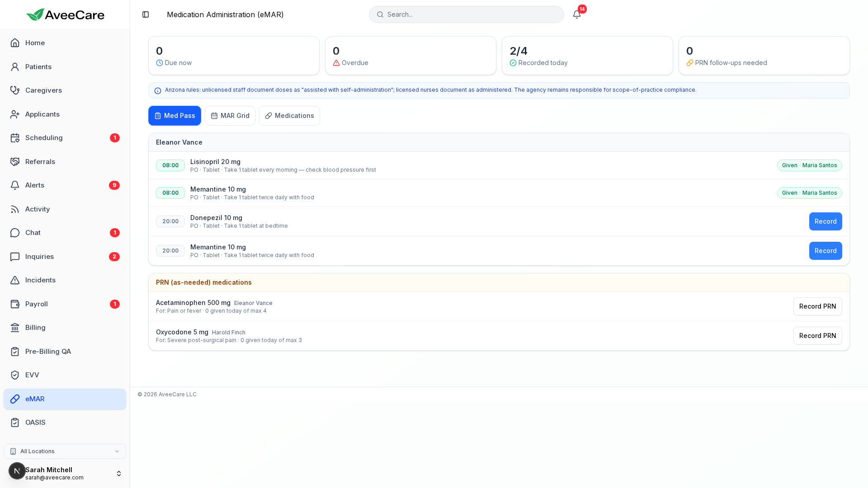The image size is (868, 488).
Task: Click the Patients person icon
Action: click(15, 67)
